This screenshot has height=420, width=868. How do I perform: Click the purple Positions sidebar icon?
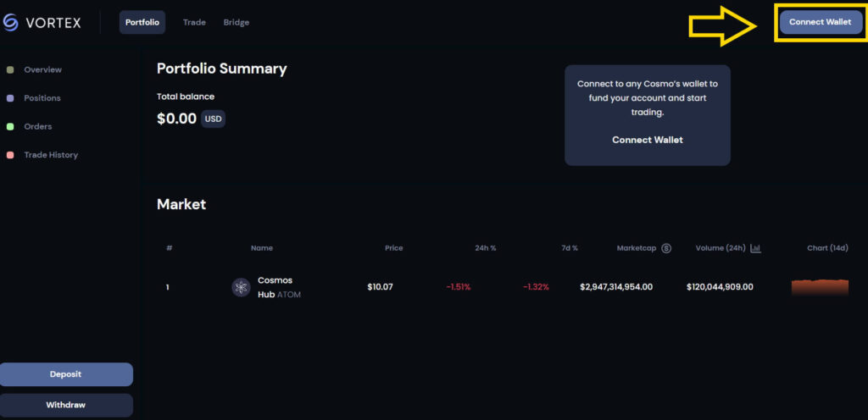[9, 98]
